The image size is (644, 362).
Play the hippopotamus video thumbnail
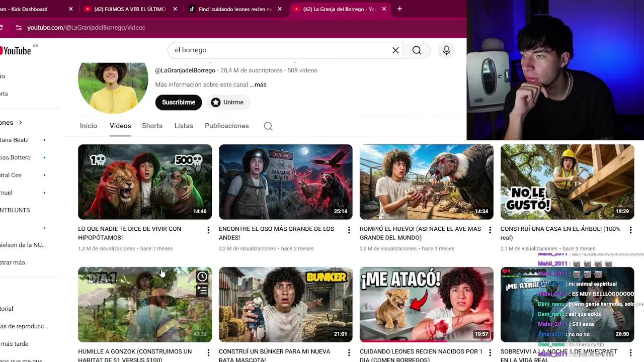[145, 182]
